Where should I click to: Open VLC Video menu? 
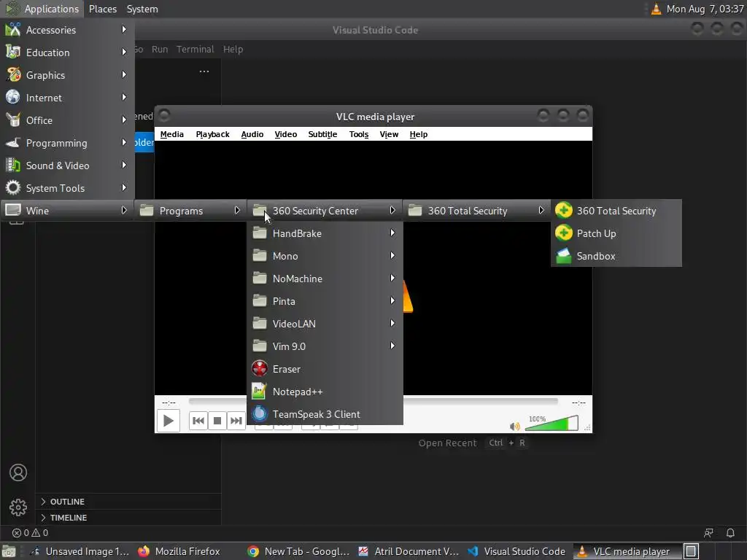pyautogui.click(x=286, y=134)
